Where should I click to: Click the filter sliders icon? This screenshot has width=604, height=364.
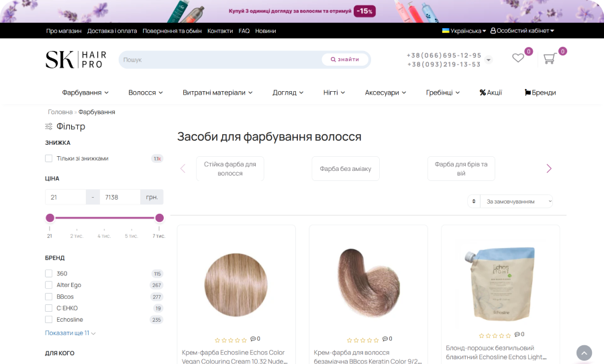coord(48,126)
